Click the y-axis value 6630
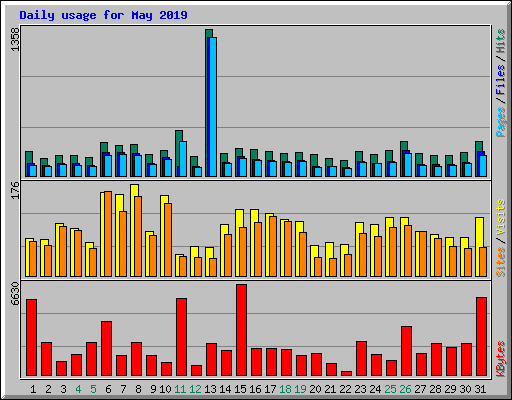Viewport: 512px width, 400px height. pyautogui.click(x=15, y=294)
